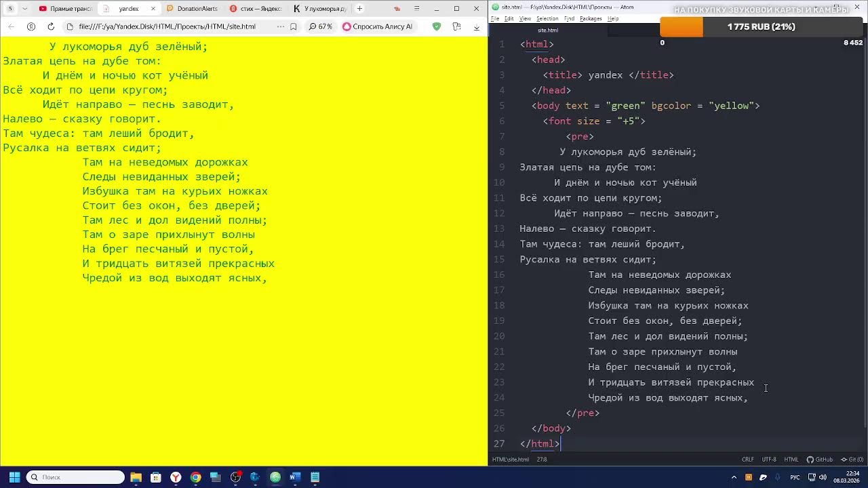Switch to the Прямые трансляции browser tab
The image size is (868, 488).
coord(64,9)
